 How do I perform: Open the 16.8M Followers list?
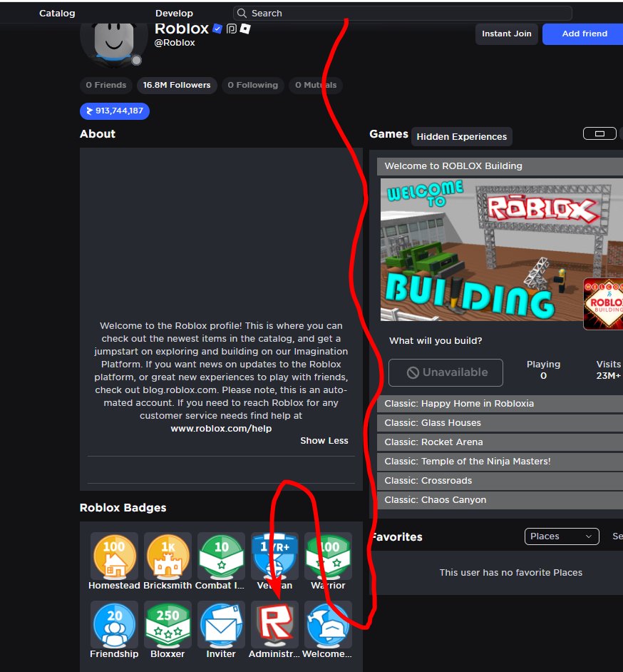177,85
